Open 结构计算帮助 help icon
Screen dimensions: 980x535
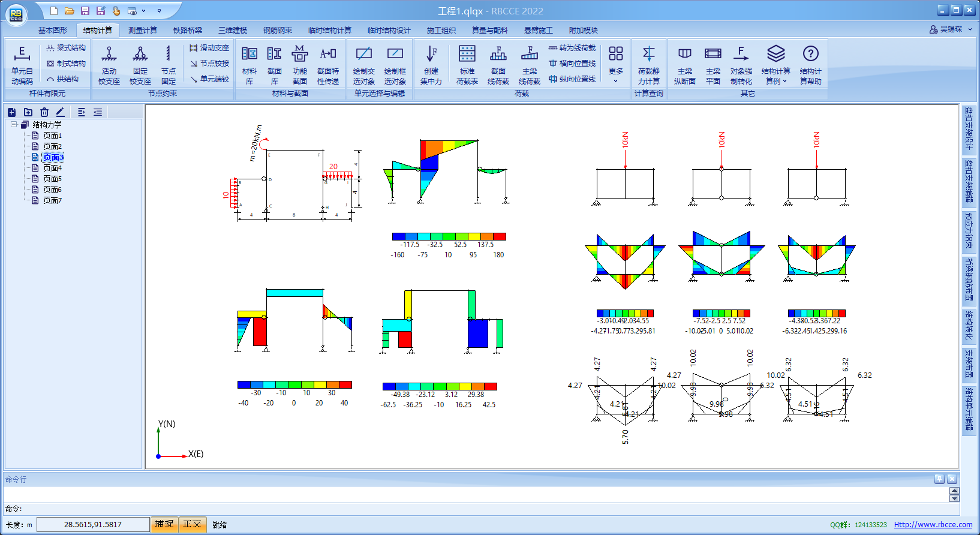810,65
